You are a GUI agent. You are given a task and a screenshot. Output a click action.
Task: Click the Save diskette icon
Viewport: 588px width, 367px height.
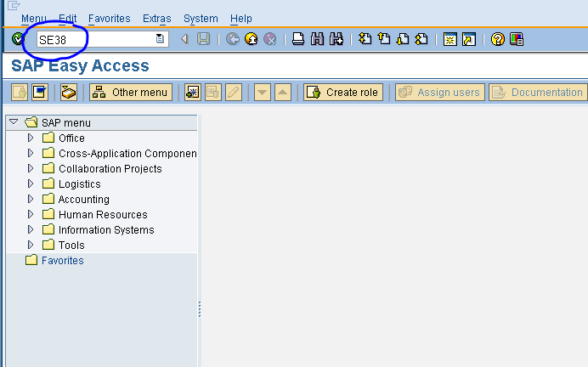[x=204, y=38]
